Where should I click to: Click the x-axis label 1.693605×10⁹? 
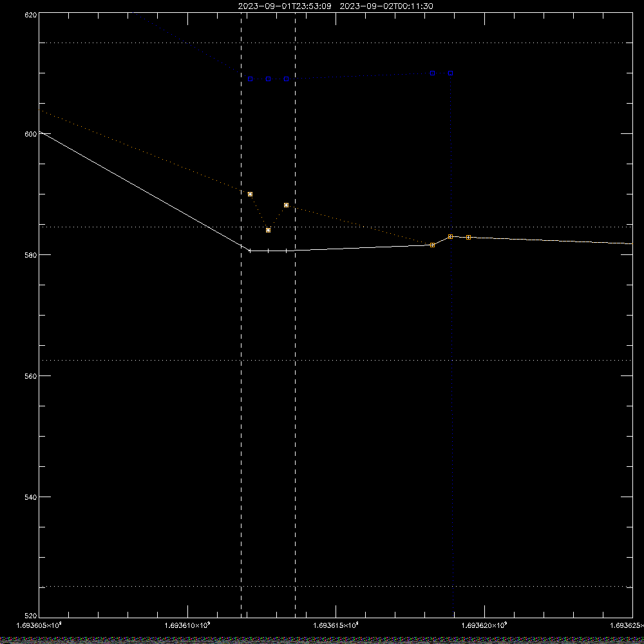39,625
